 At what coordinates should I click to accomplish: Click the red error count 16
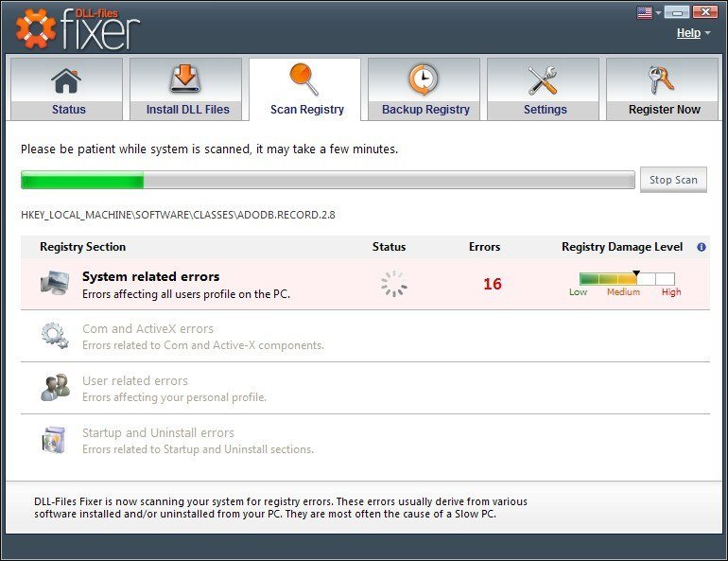point(493,284)
